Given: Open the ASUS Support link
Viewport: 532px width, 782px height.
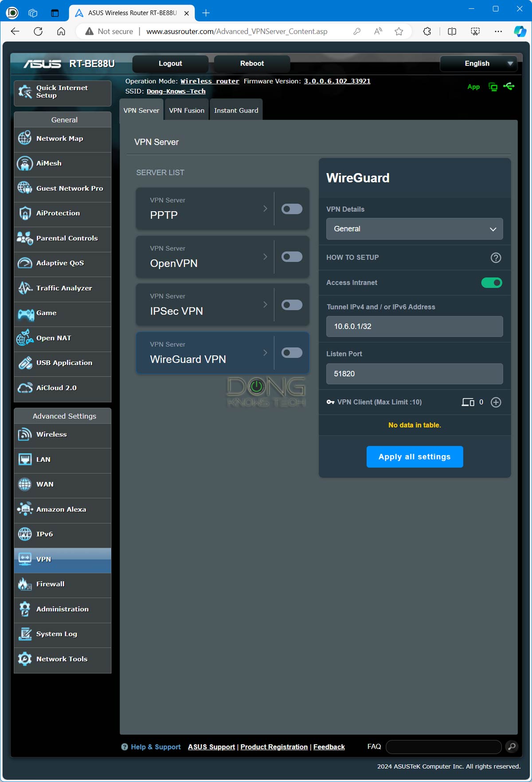Looking at the screenshot, I should [211, 747].
